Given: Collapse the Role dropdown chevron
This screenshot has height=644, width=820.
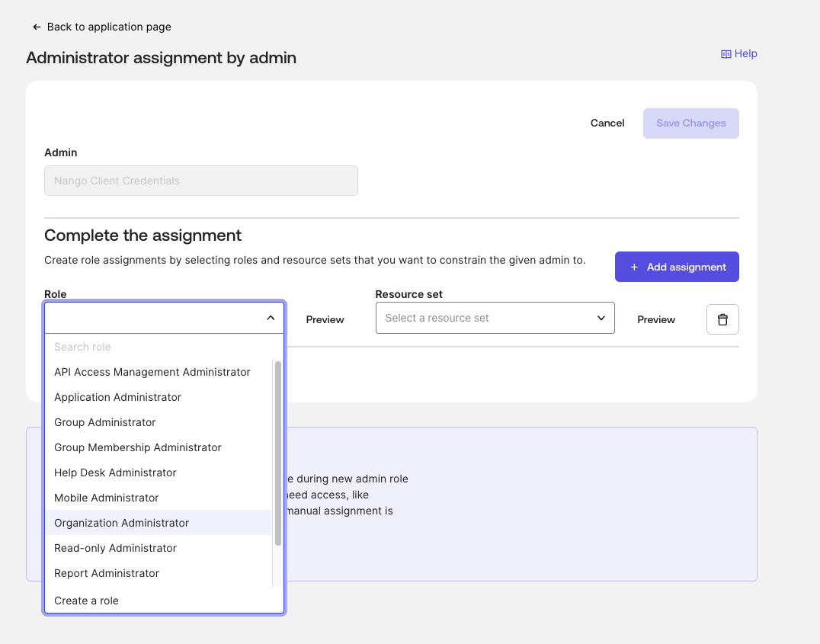Looking at the screenshot, I should [x=271, y=318].
